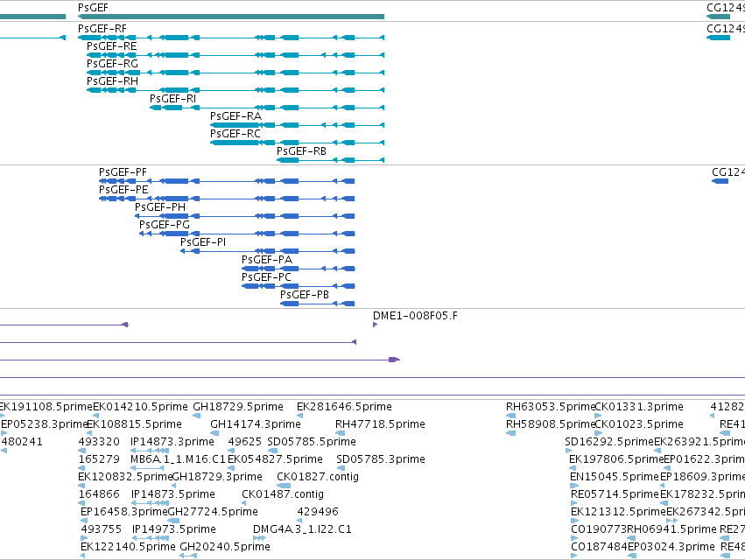Select the 493320 feature label
Image resolution: width=745 pixels, height=560 pixels.
[99, 442]
